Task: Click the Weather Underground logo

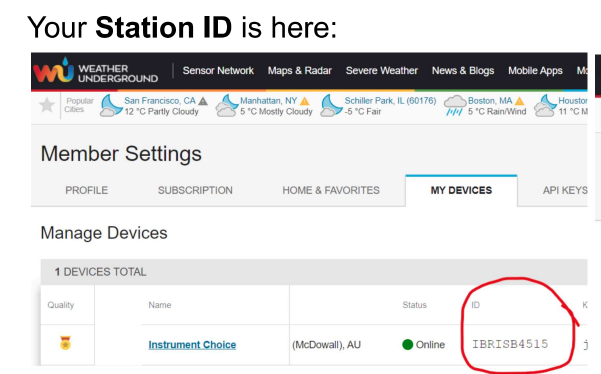Action: coord(95,71)
